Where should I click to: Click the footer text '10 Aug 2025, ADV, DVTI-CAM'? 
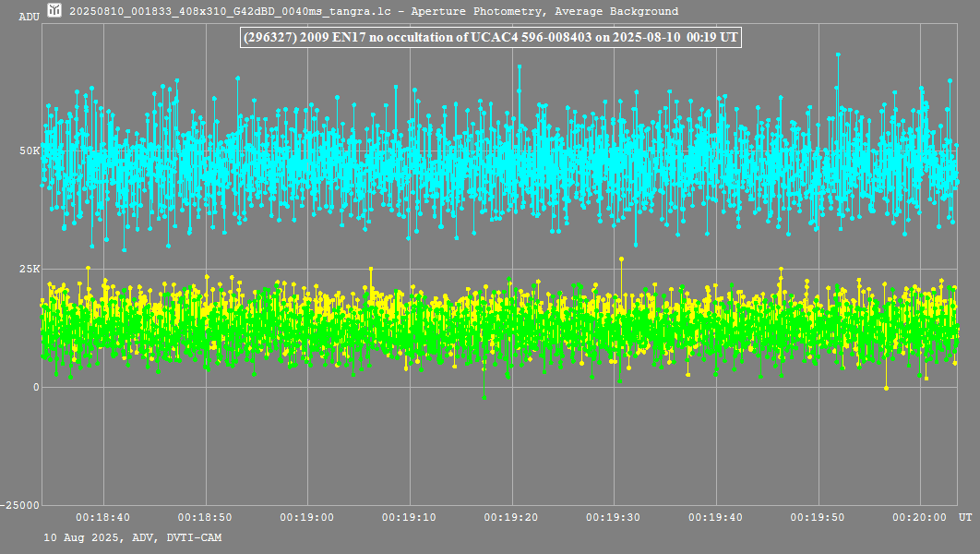[x=132, y=537]
